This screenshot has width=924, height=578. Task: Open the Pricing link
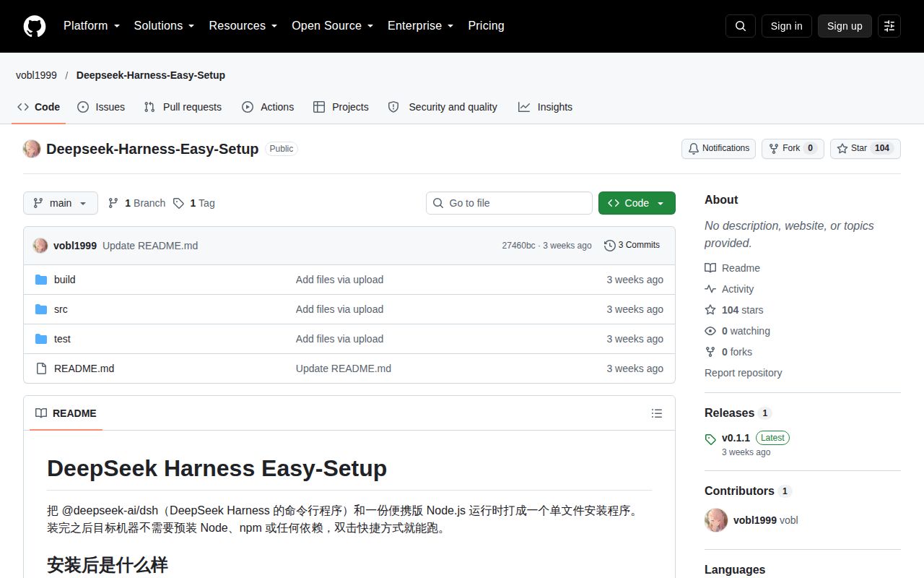(486, 26)
